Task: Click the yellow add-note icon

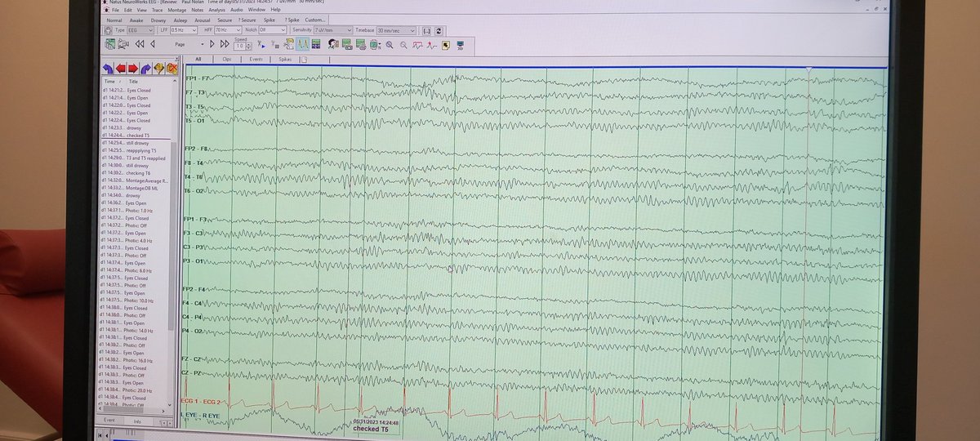Action: (x=158, y=69)
